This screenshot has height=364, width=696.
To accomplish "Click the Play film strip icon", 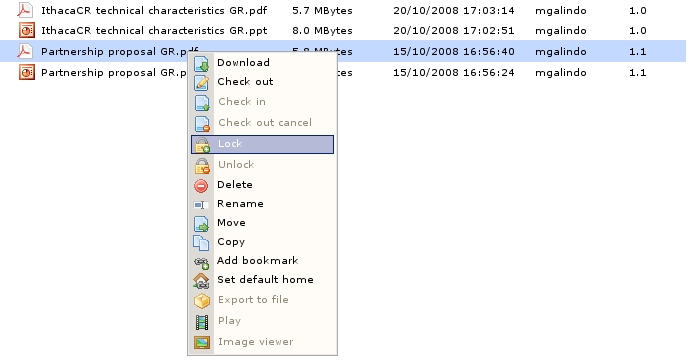I will click(202, 322).
